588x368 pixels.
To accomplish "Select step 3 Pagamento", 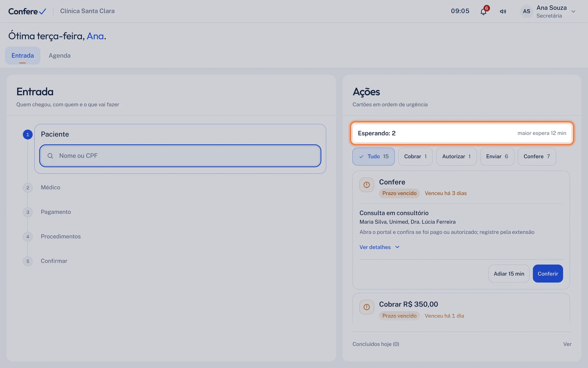I will [x=56, y=212].
